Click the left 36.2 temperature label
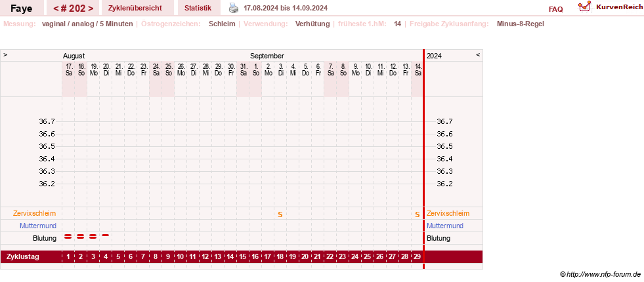 pyautogui.click(x=47, y=184)
